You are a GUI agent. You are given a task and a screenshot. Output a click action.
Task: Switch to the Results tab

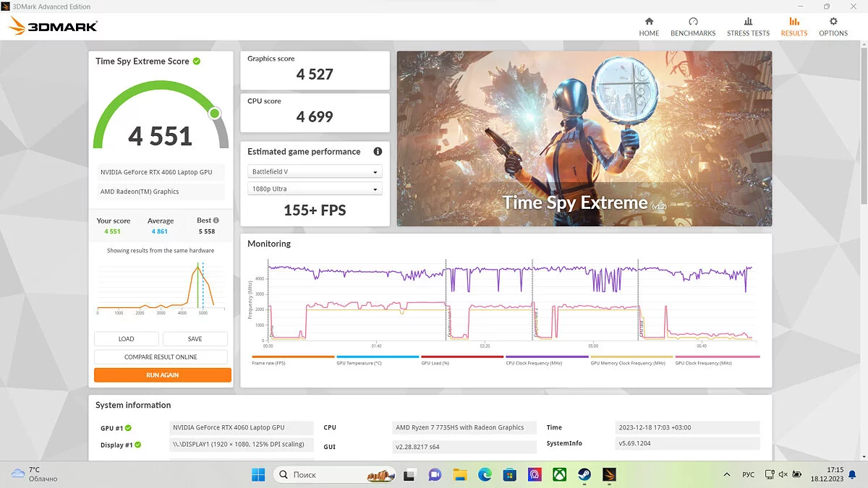tap(793, 27)
